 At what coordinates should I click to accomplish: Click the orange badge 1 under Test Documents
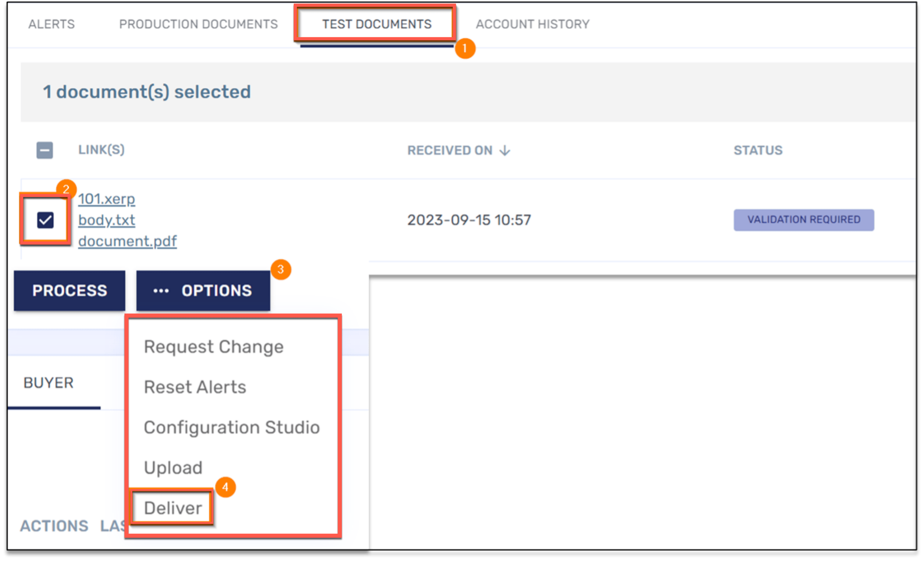[465, 48]
